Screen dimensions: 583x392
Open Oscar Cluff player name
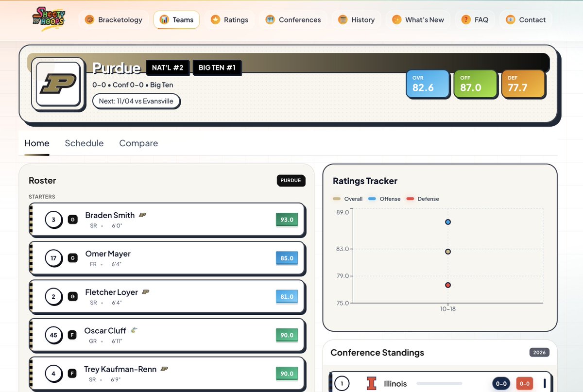(105, 330)
